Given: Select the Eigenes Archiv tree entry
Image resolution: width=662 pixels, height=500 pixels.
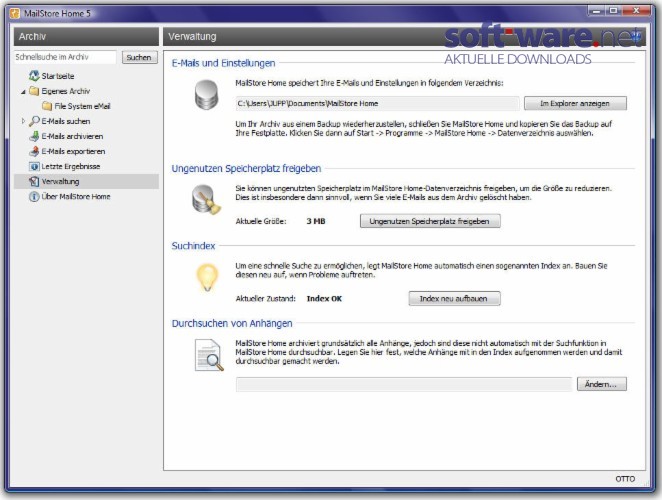Looking at the screenshot, I should (x=65, y=91).
